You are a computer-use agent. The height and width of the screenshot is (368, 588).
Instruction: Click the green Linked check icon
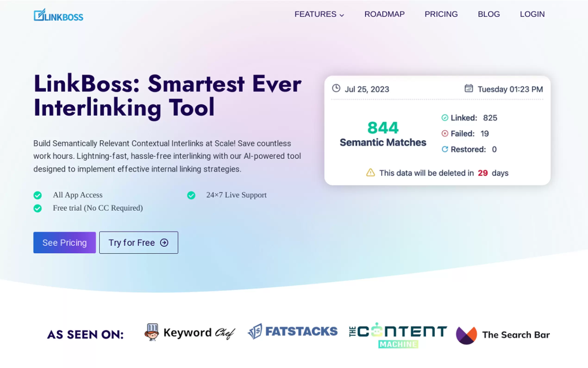[x=444, y=118]
